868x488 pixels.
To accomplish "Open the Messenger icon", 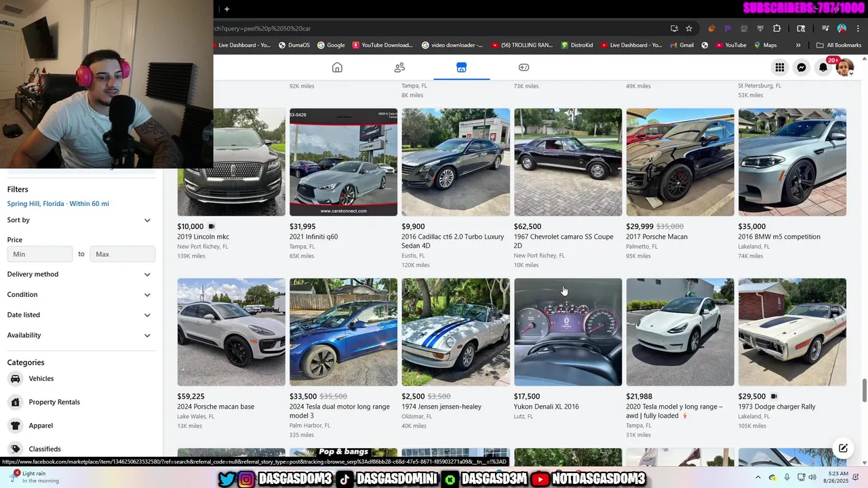I will click(802, 67).
